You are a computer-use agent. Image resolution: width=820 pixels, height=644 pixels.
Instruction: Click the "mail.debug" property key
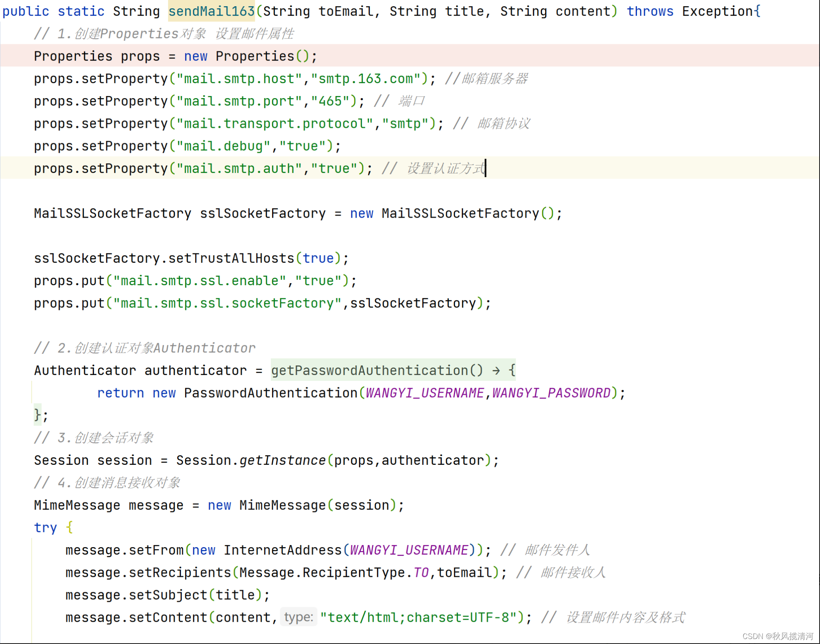(x=224, y=146)
